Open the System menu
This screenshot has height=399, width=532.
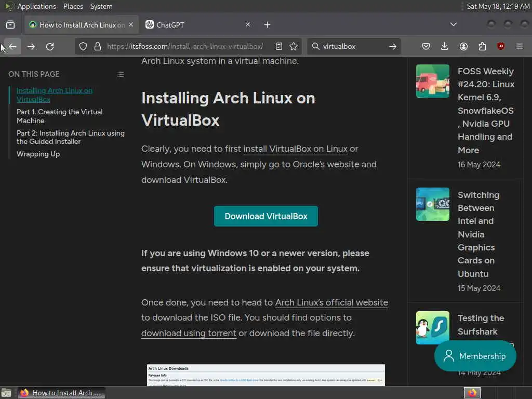pos(101,6)
